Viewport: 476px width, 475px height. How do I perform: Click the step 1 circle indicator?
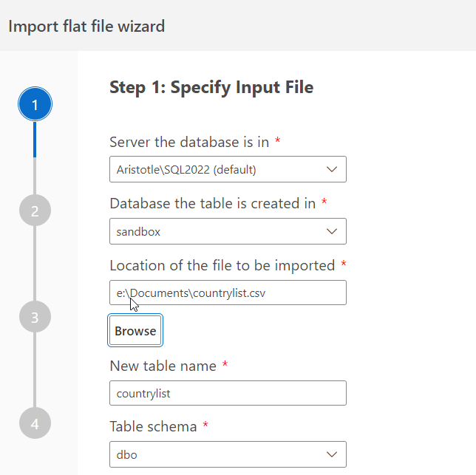click(x=35, y=105)
